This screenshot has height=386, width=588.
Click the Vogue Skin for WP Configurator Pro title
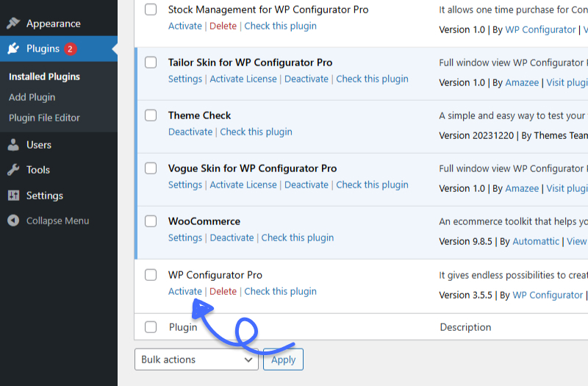tap(252, 168)
